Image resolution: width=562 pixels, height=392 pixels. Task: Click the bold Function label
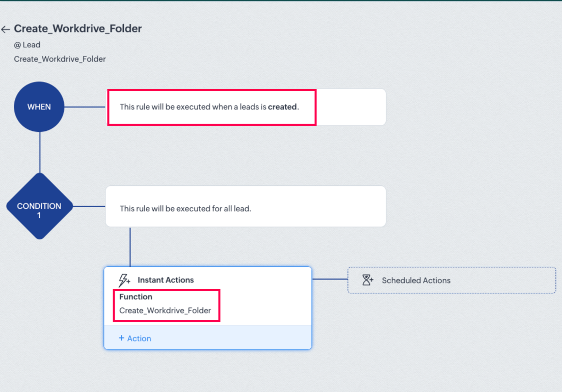[x=136, y=297]
